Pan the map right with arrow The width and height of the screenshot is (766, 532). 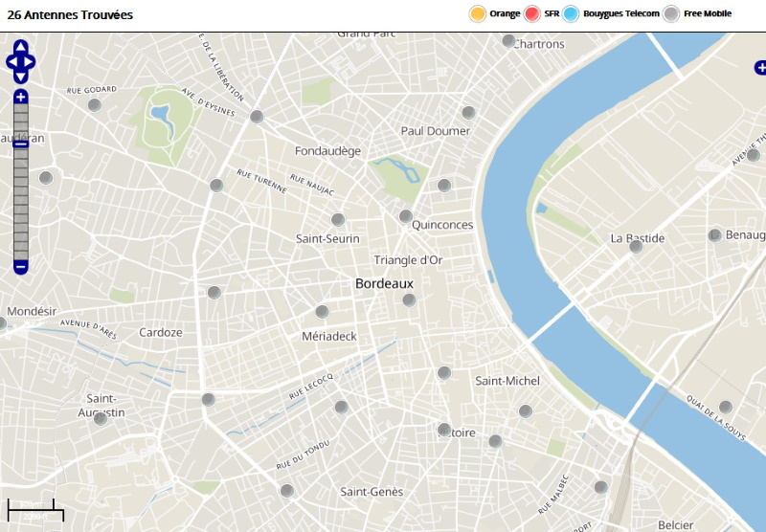[x=32, y=62]
